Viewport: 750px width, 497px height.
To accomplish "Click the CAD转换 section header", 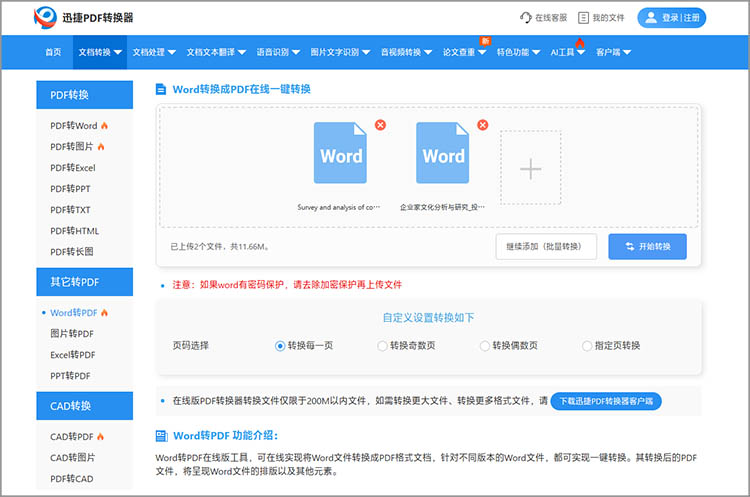I will 85,406.
